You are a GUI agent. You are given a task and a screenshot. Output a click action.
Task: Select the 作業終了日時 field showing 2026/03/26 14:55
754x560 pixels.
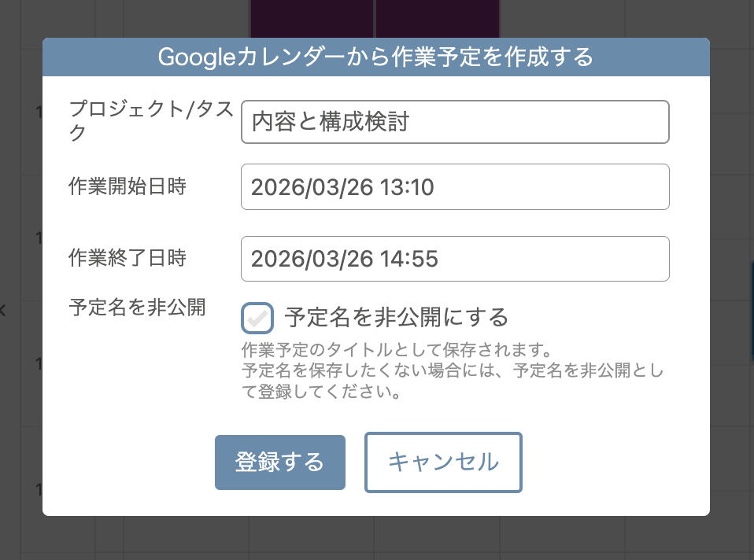pyautogui.click(x=455, y=258)
